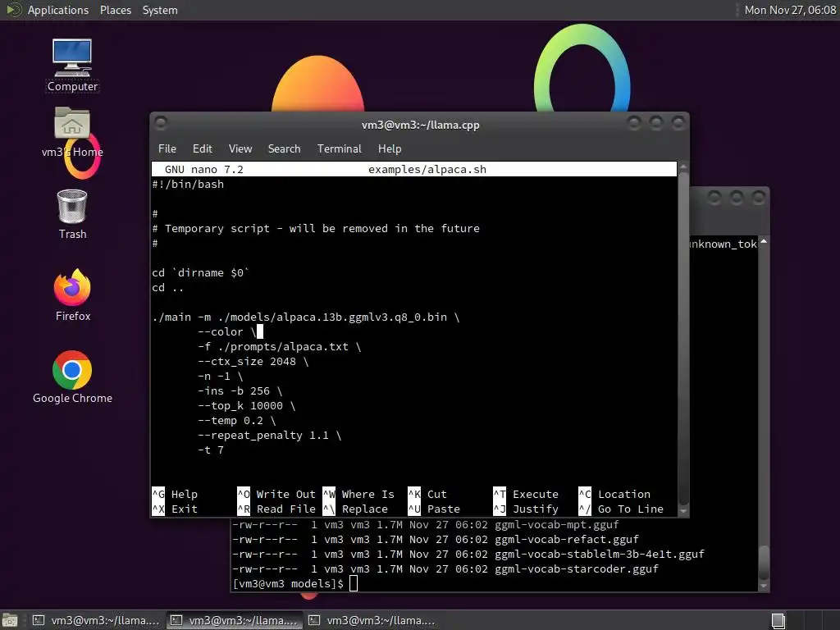The image size is (840, 630).
Task: Click nano's '^J Justify' shortcut label
Action: (526, 509)
